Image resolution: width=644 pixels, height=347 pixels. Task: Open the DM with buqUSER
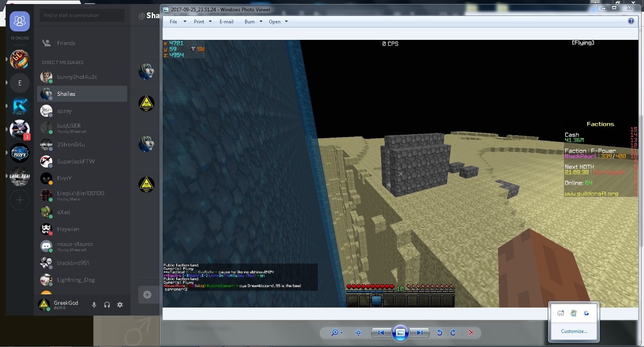[x=82, y=128]
